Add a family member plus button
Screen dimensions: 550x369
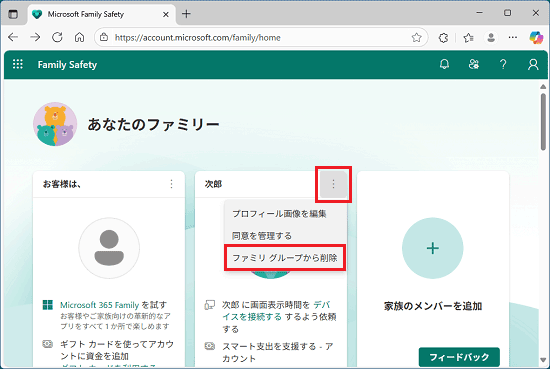[432, 248]
